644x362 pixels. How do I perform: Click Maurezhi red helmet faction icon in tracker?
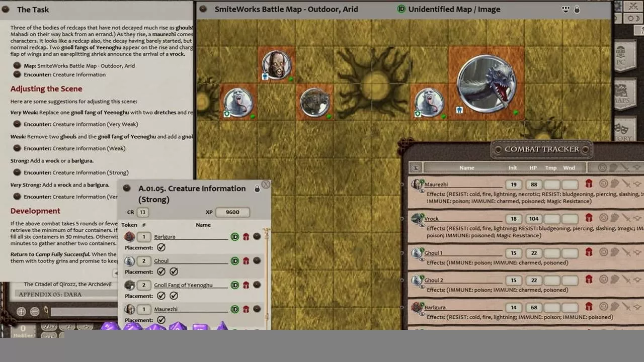click(589, 184)
